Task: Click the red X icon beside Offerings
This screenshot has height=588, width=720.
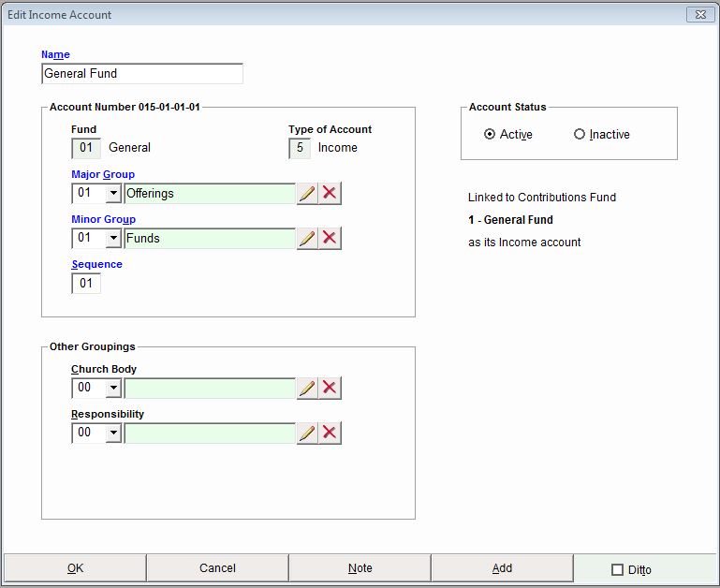Action: pyautogui.click(x=330, y=194)
